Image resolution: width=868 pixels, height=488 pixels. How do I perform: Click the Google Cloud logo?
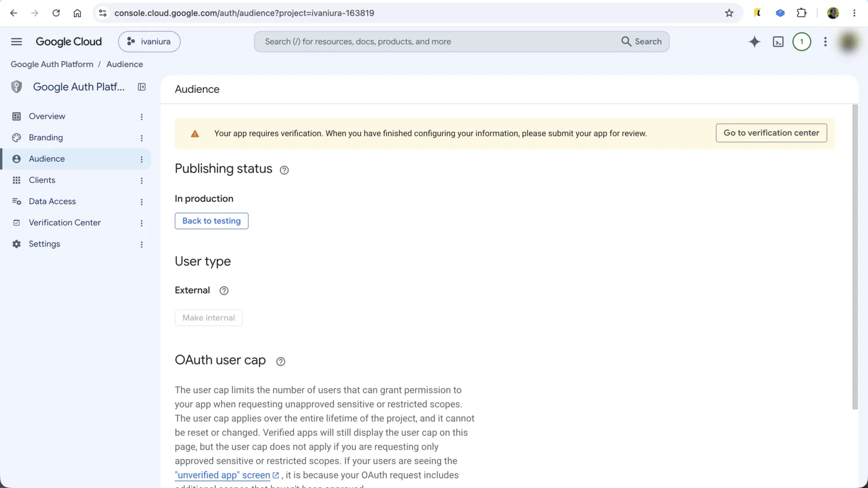click(69, 42)
